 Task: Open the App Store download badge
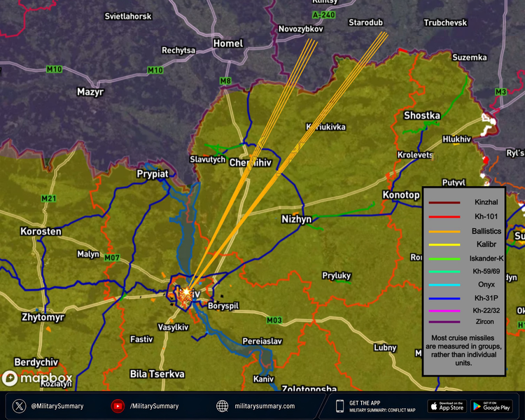447,406
